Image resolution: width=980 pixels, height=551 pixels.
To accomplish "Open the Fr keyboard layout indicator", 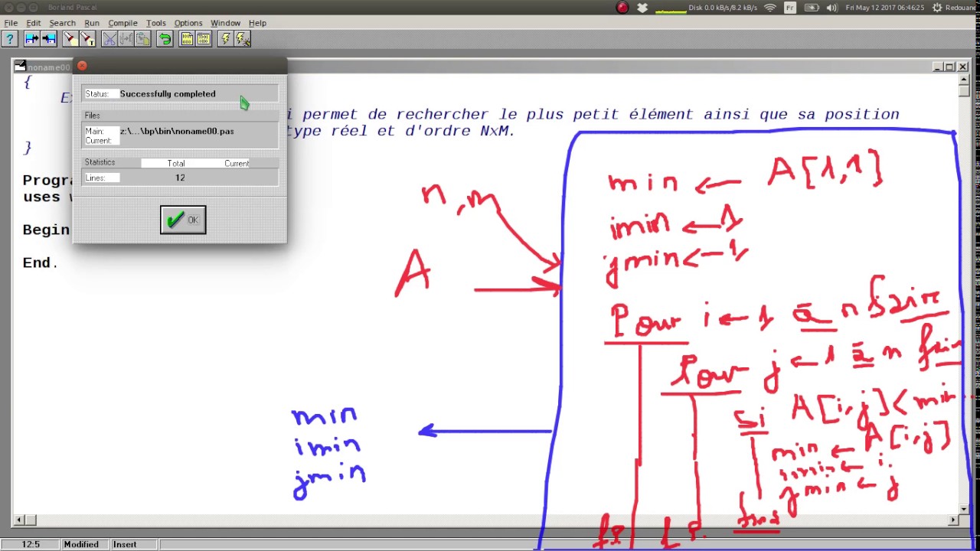I will click(790, 8).
